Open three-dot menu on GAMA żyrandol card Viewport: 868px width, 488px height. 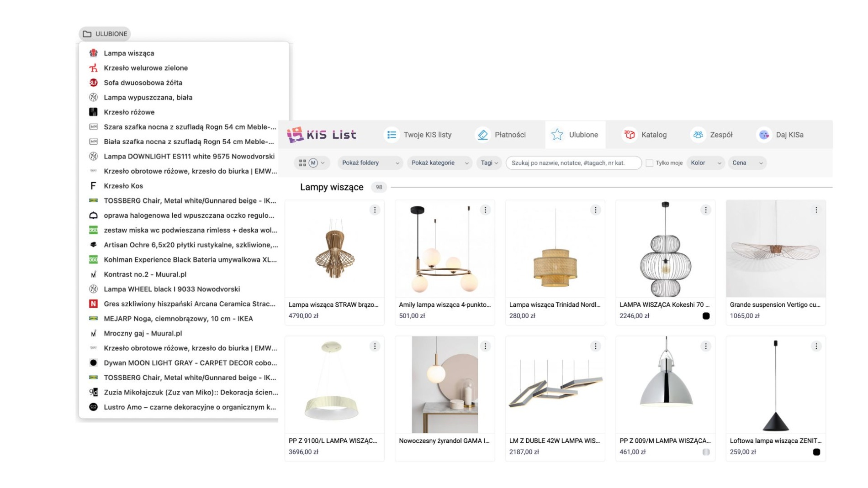tap(485, 346)
